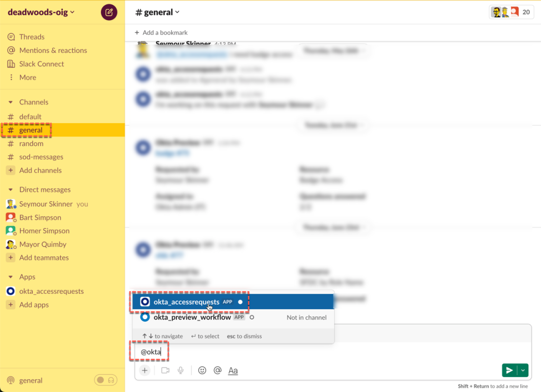Click the video clip camera icon
The height and width of the screenshot is (392, 541).
[165, 370]
